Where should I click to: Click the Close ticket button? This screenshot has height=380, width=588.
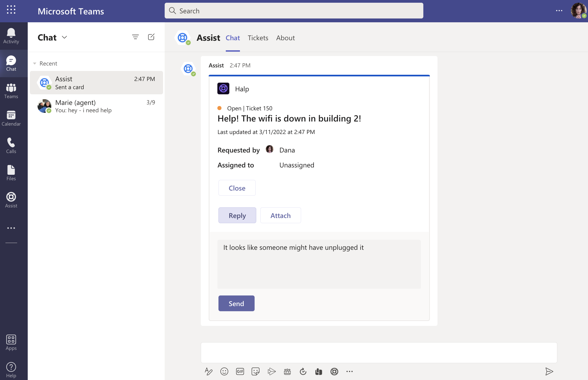237,188
